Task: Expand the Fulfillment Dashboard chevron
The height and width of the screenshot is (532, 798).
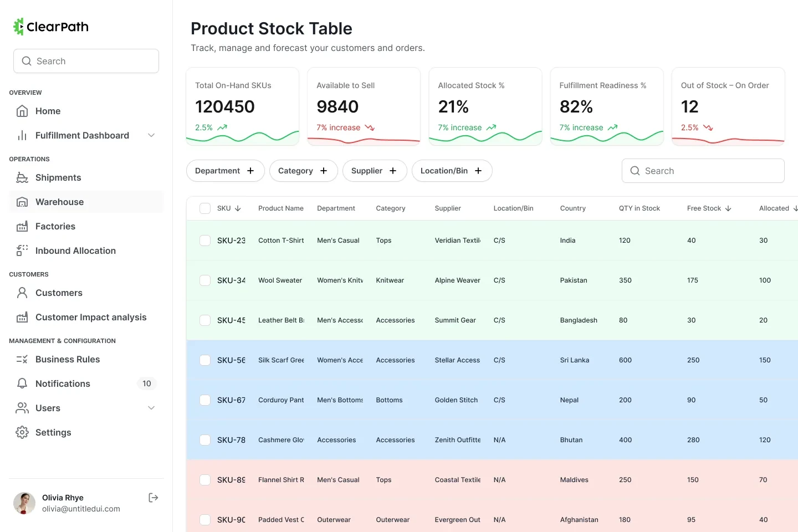Action: click(151, 135)
